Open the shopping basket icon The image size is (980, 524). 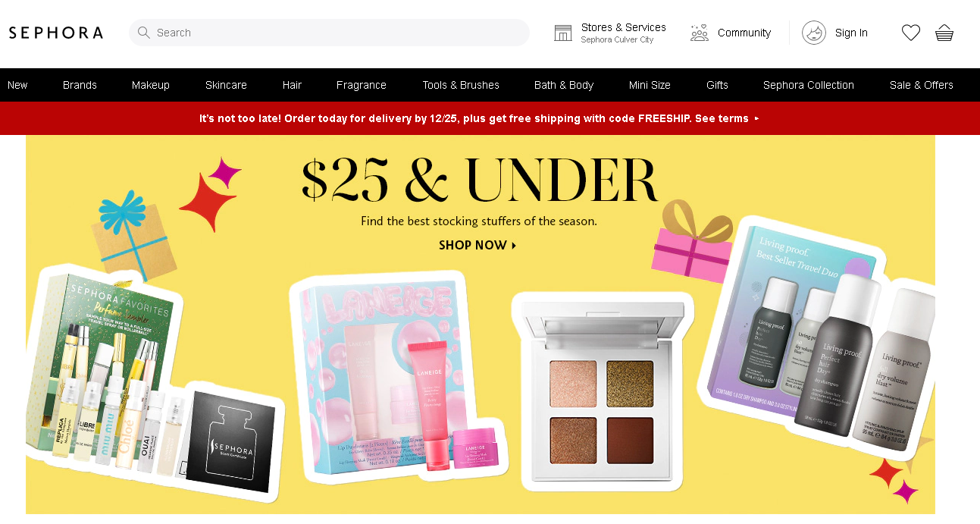coord(944,33)
